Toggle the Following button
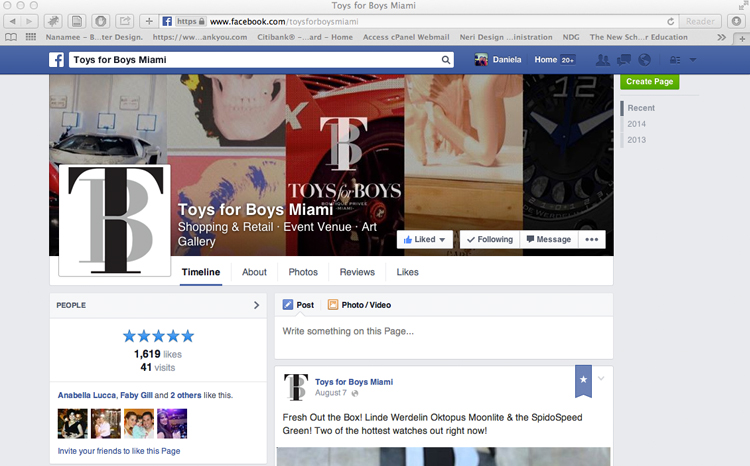 pos(490,239)
